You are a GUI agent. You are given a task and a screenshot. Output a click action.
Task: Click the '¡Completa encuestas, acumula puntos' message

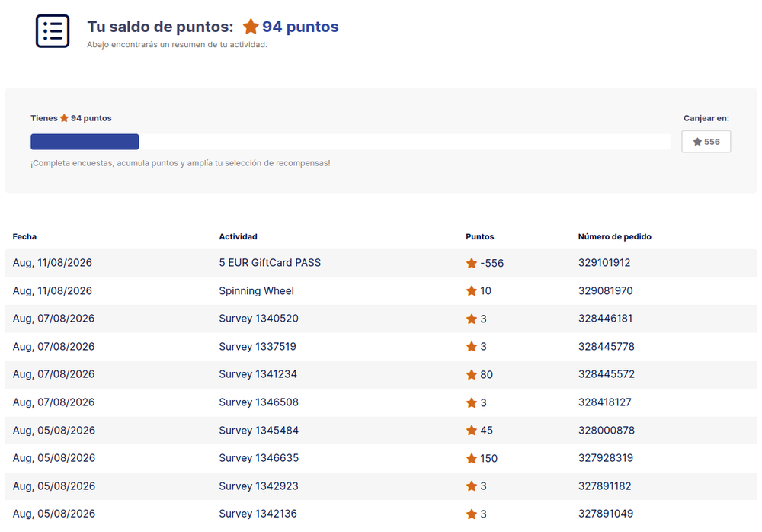click(181, 163)
